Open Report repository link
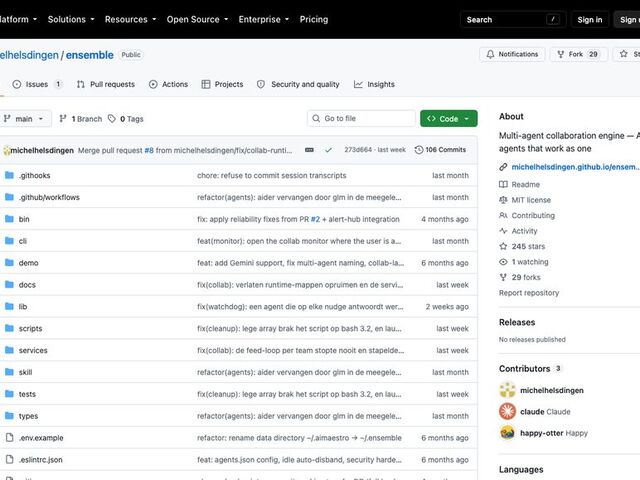 click(529, 293)
